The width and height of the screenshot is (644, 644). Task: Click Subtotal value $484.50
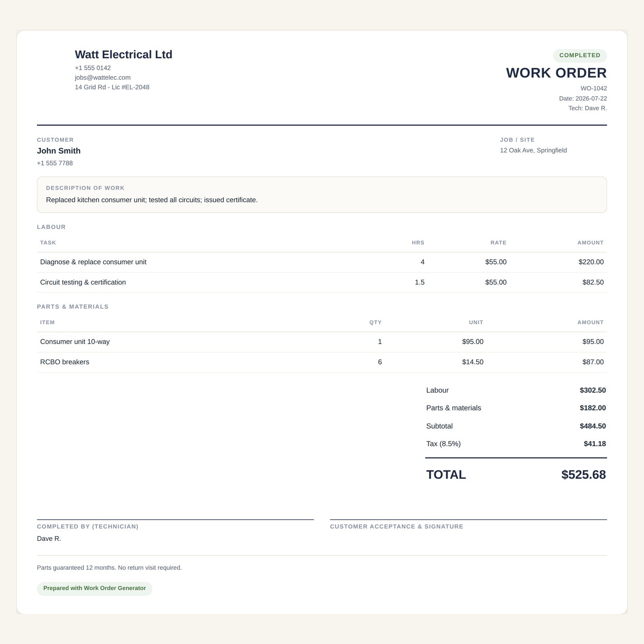tap(592, 426)
